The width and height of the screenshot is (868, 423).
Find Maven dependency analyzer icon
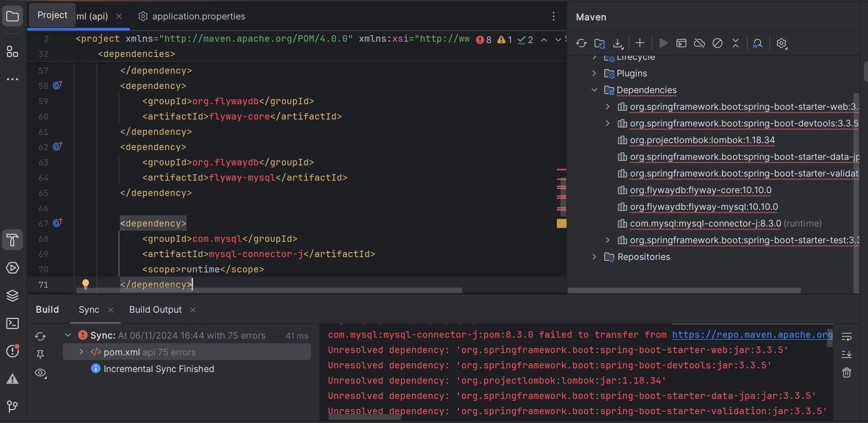click(x=758, y=43)
